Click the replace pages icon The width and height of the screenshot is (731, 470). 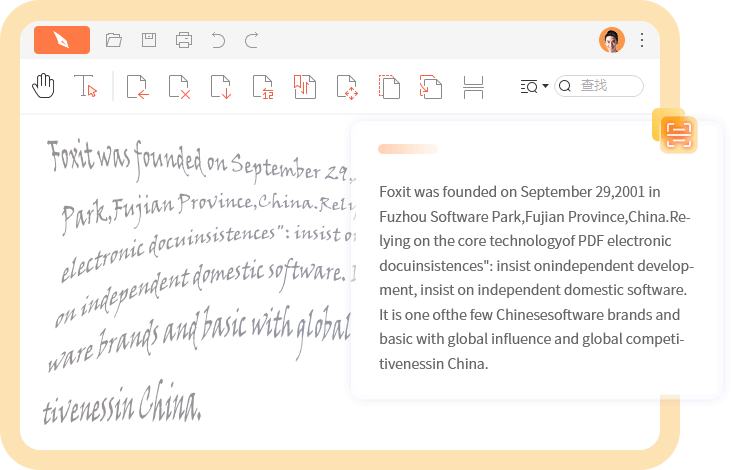pyautogui.click(x=263, y=87)
